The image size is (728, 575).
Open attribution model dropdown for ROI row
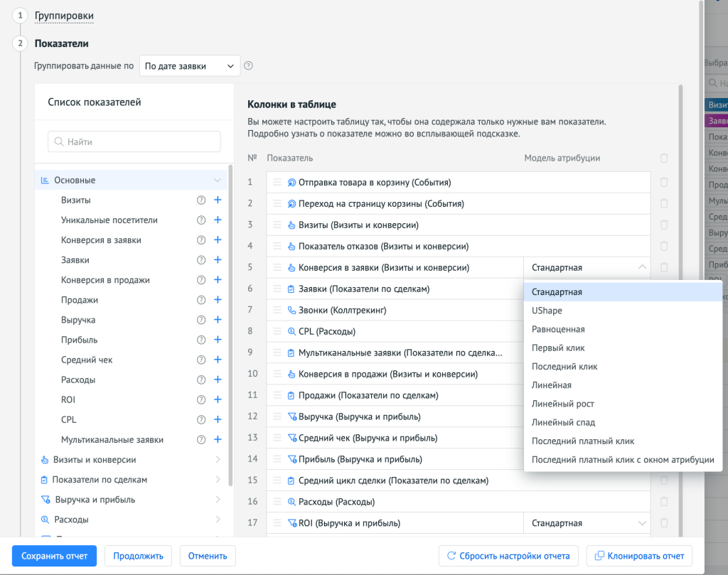pos(587,523)
